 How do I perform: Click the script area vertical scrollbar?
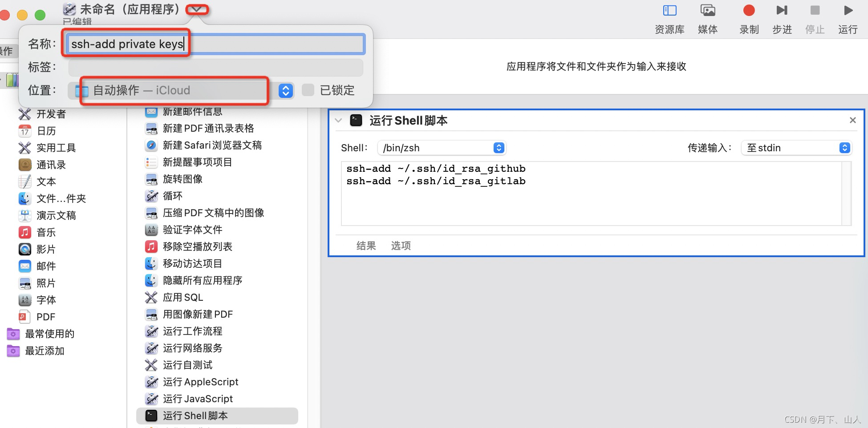[x=847, y=194]
